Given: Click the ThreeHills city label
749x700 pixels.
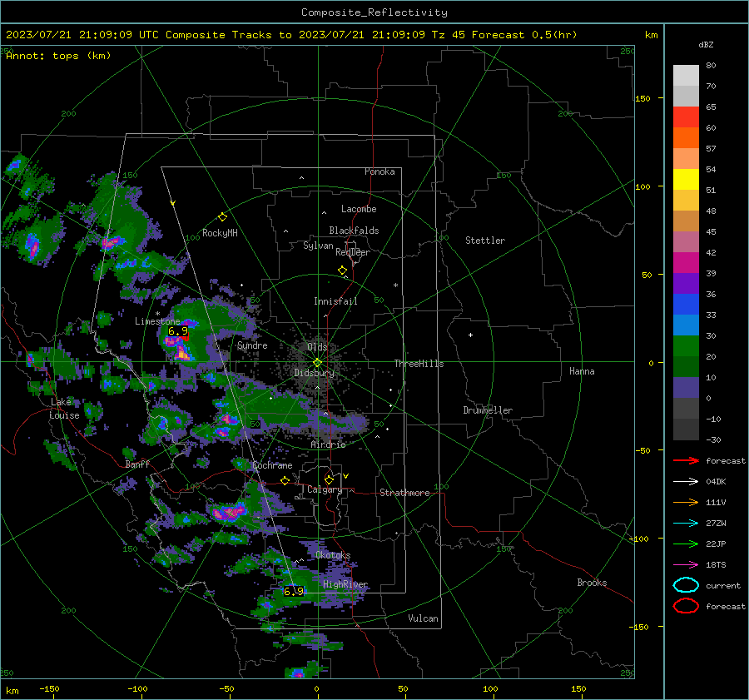Looking at the screenshot, I should pos(419,364).
